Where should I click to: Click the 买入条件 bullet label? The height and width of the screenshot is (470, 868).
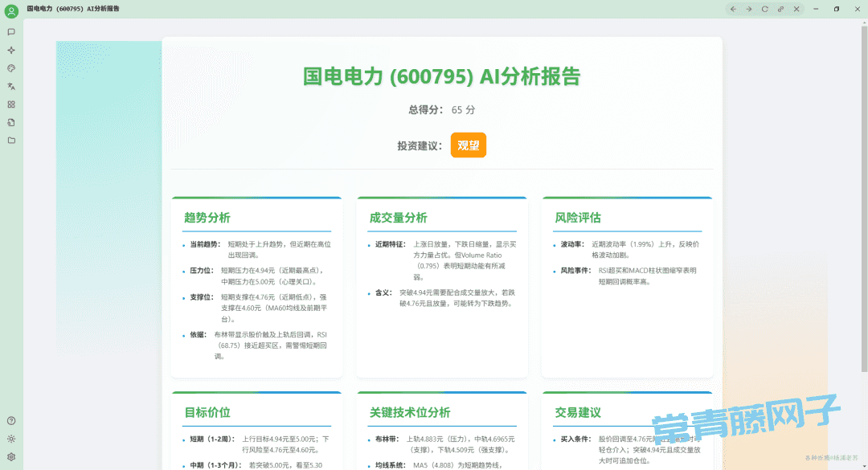(x=575, y=439)
